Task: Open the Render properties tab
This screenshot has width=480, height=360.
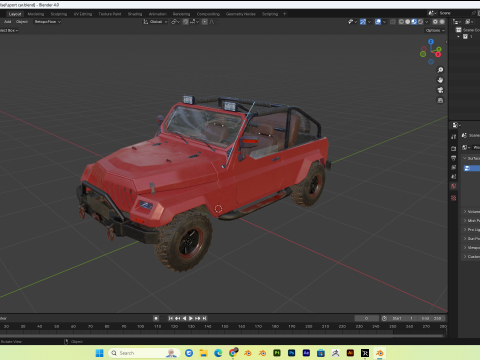Action: 454,148
